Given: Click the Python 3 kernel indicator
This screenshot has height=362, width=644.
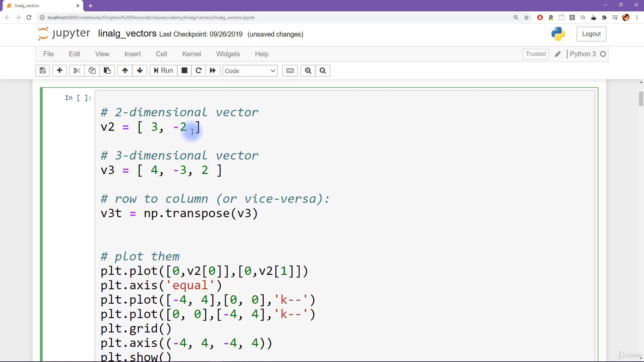Looking at the screenshot, I should 583,54.
